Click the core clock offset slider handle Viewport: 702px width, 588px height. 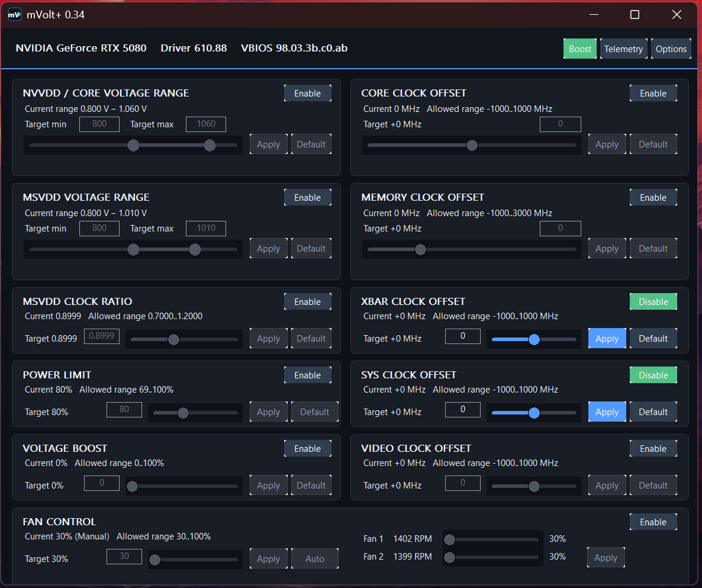[472, 145]
